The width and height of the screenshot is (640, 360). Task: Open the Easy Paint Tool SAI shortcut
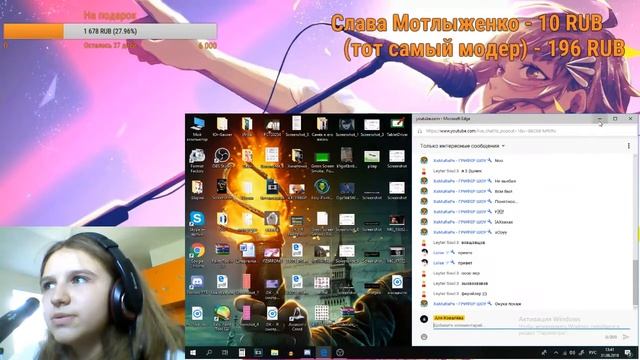(x=222, y=318)
